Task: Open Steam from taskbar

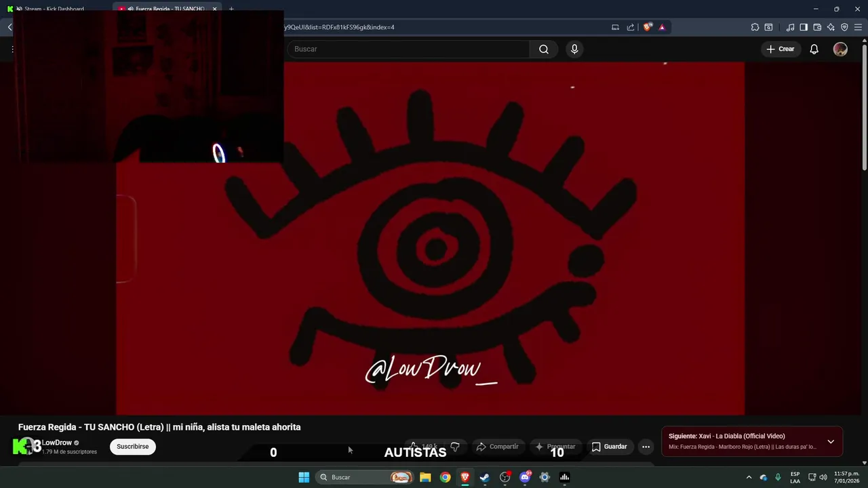Action: point(485,477)
